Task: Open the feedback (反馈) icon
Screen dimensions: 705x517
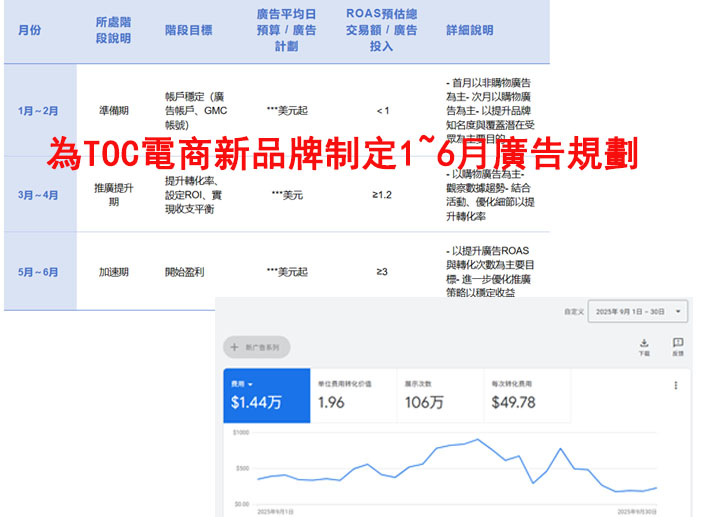Action: click(677, 344)
